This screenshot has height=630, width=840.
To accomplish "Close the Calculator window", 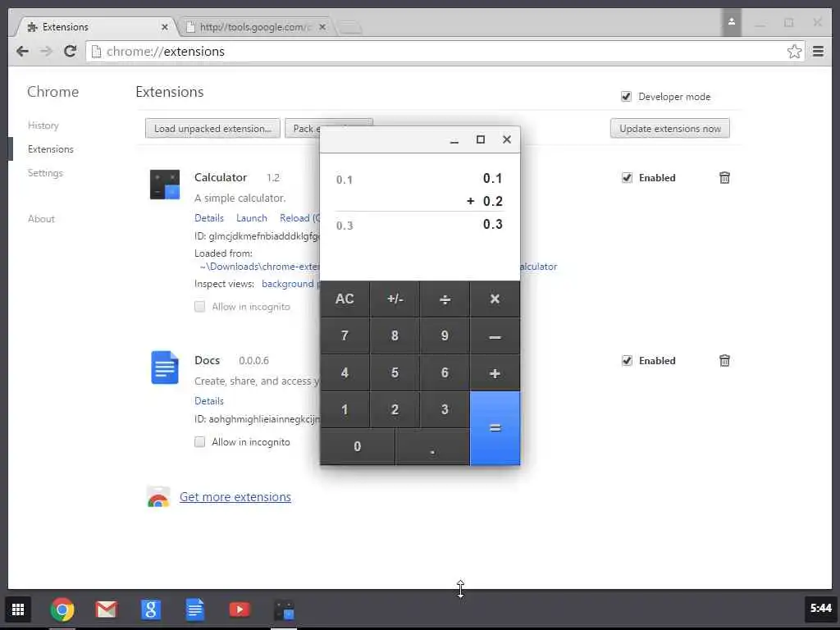I will click(507, 139).
